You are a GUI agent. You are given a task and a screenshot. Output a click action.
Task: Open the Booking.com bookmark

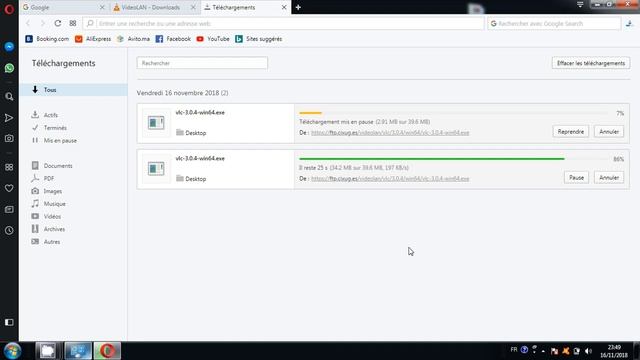pos(47,39)
